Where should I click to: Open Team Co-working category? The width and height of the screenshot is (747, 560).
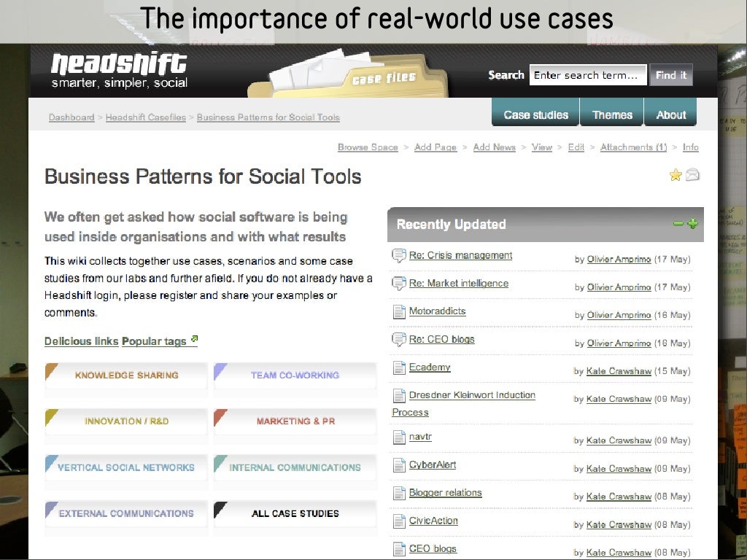pos(295,376)
